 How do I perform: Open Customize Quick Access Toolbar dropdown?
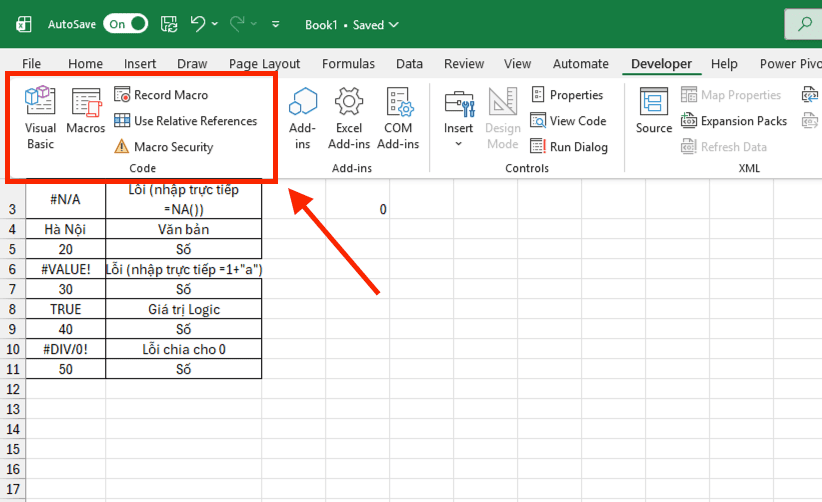(x=276, y=24)
